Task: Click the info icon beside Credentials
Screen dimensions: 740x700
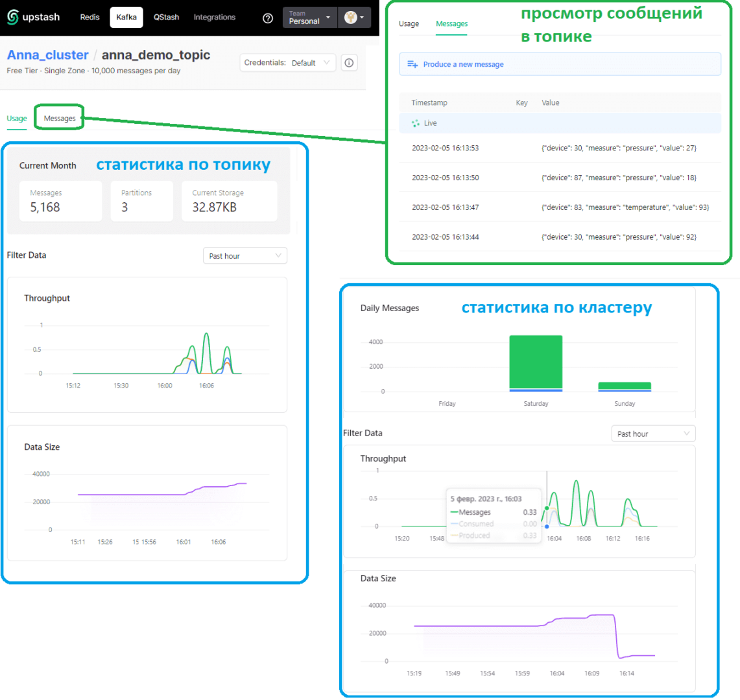Action: pyautogui.click(x=349, y=63)
